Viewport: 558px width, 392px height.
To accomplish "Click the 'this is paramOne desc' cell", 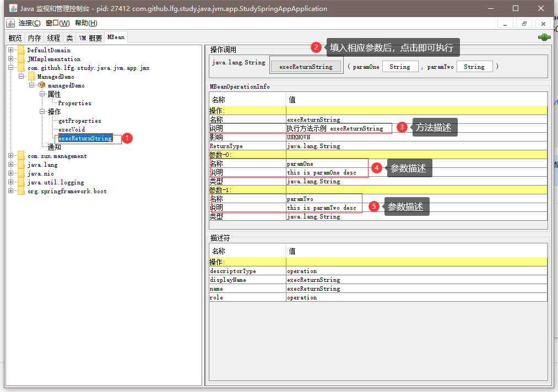I will pos(417,172).
